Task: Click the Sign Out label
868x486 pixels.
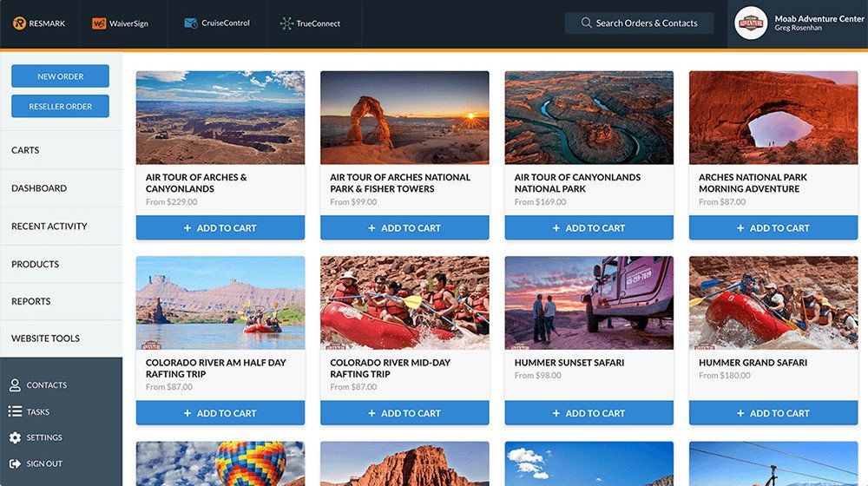Action: click(x=44, y=463)
